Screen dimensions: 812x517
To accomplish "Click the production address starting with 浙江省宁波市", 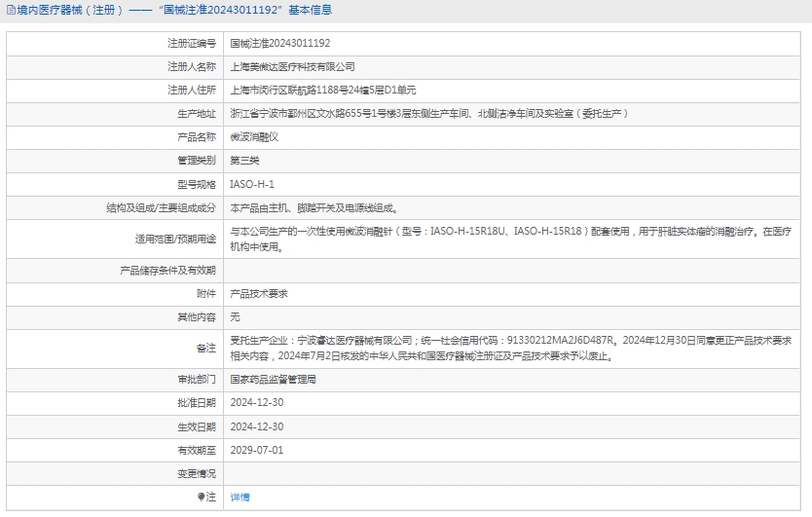I will pyautogui.click(x=428, y=113).
